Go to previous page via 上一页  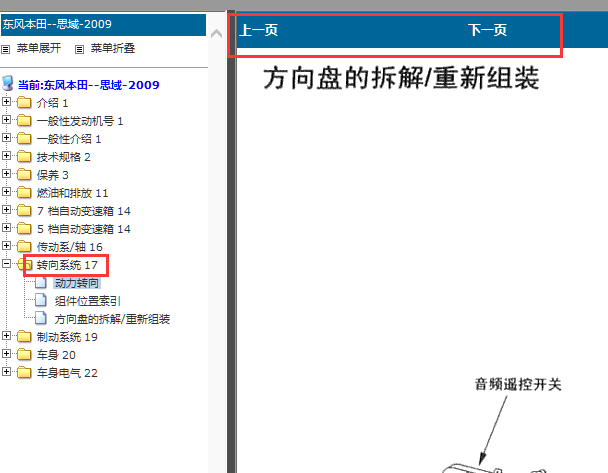259,30
